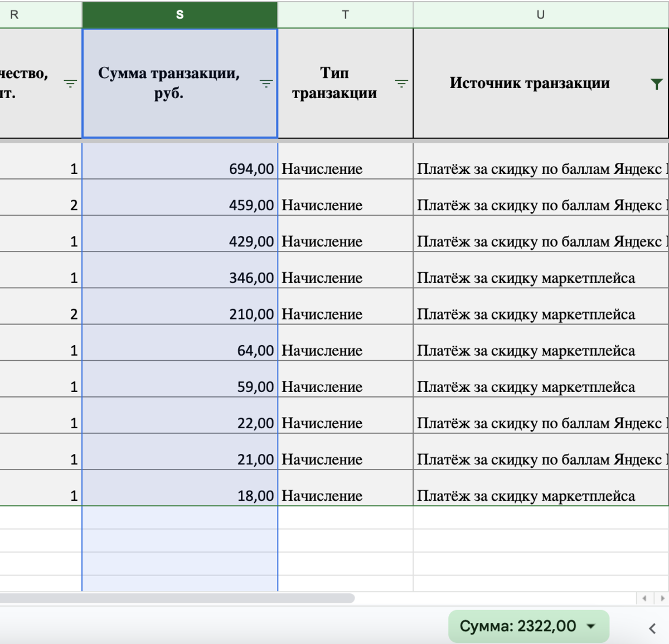Viewport: 669px width, 644px height.
Task: Select cell with value 429,00
Action: click(x=180, y=234)
